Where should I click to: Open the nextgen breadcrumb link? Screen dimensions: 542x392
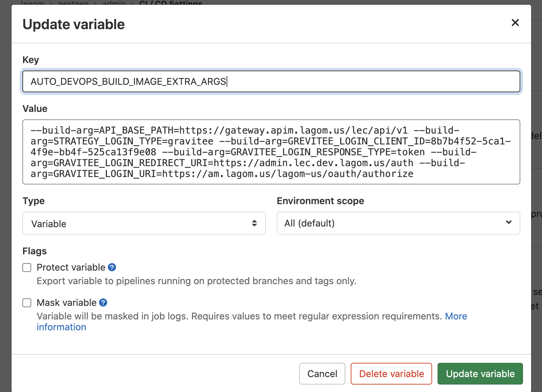click(x=73, y=3)
